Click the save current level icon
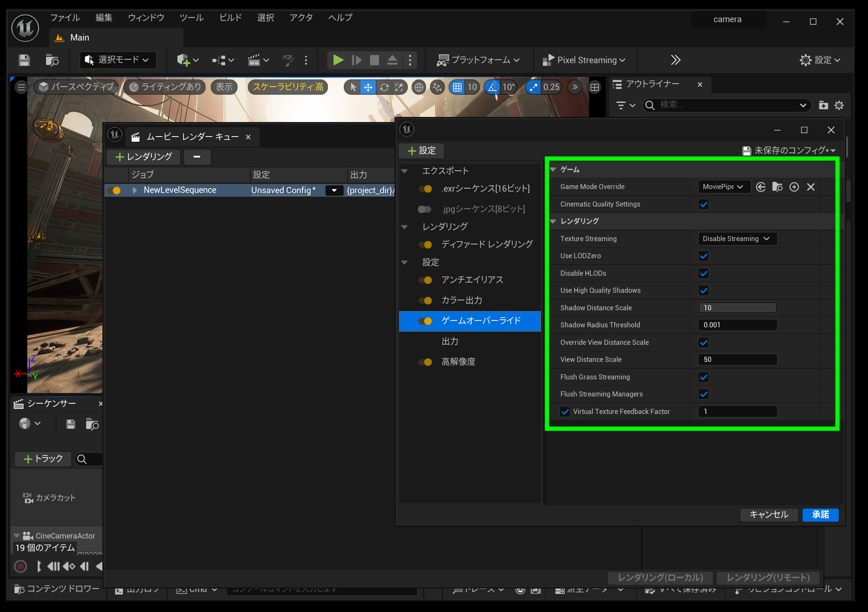The width and height of the screenshot is (868, 612). pyautogui.click(x=24, y=60)
